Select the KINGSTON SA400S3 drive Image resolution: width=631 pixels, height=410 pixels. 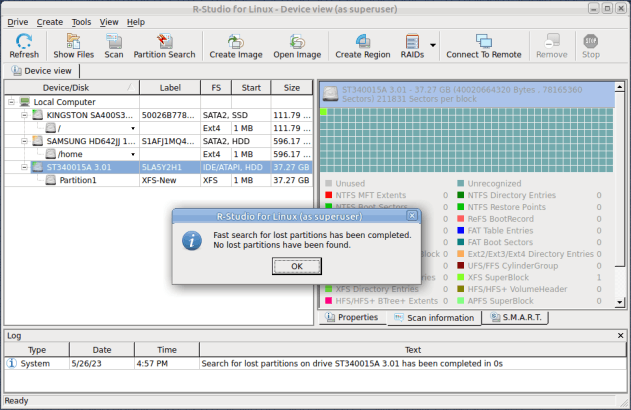pos(89,115)
